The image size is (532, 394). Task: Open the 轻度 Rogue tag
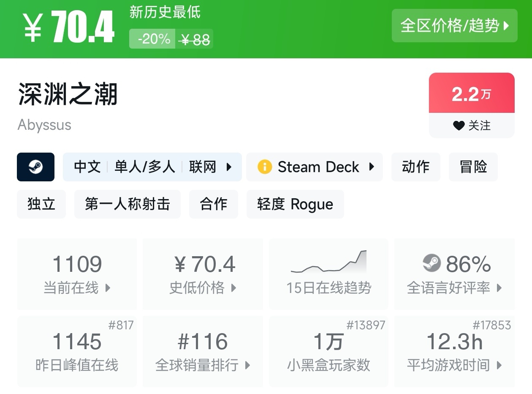(295, 204)
